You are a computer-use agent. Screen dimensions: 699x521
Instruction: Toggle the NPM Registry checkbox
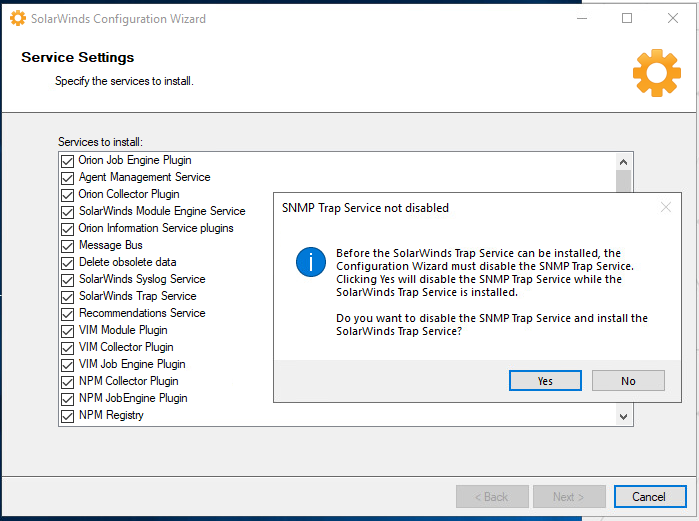pos(67,416)
